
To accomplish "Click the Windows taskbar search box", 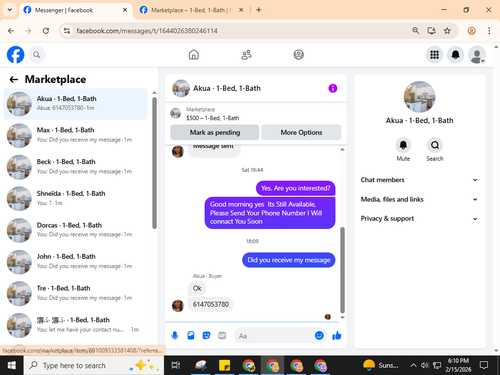I will (x=94, y=365).
